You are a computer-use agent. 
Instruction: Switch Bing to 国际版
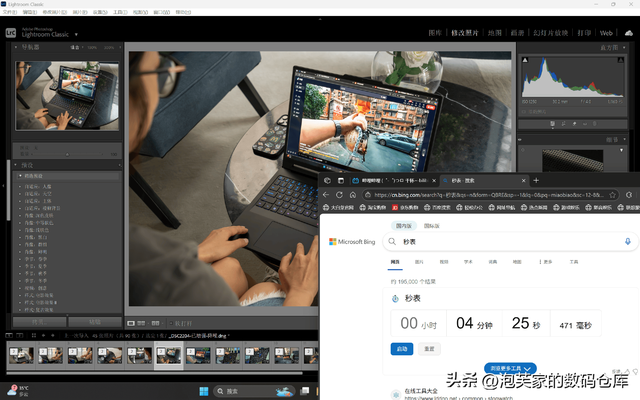point(431,226)
